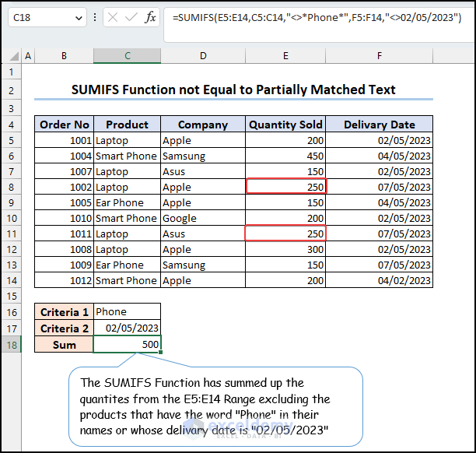Select Ear Phone cell in order 1005 row
The image size is (476, 453).
(x=128, y=202)
